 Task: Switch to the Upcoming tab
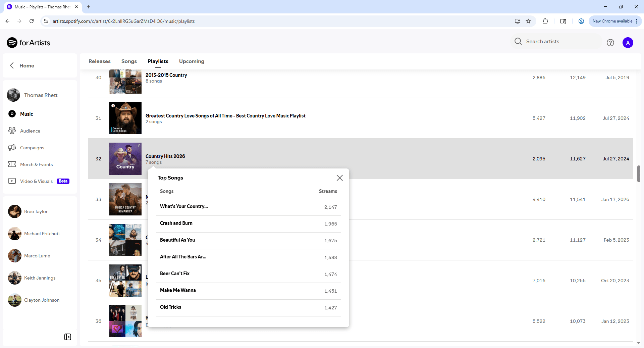click(192, 61)
